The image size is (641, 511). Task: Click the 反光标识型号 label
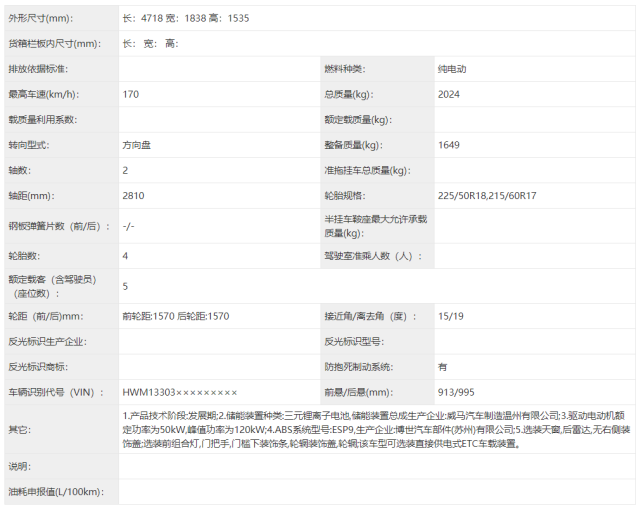click(354, 342)
